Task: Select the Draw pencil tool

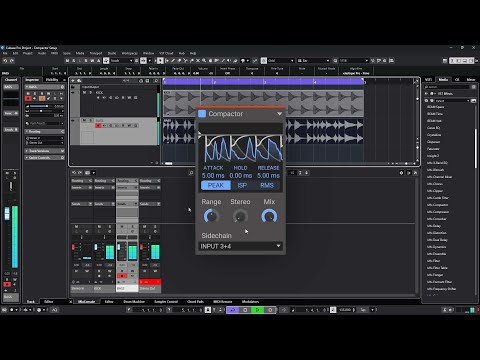Action: coord(173,61)
